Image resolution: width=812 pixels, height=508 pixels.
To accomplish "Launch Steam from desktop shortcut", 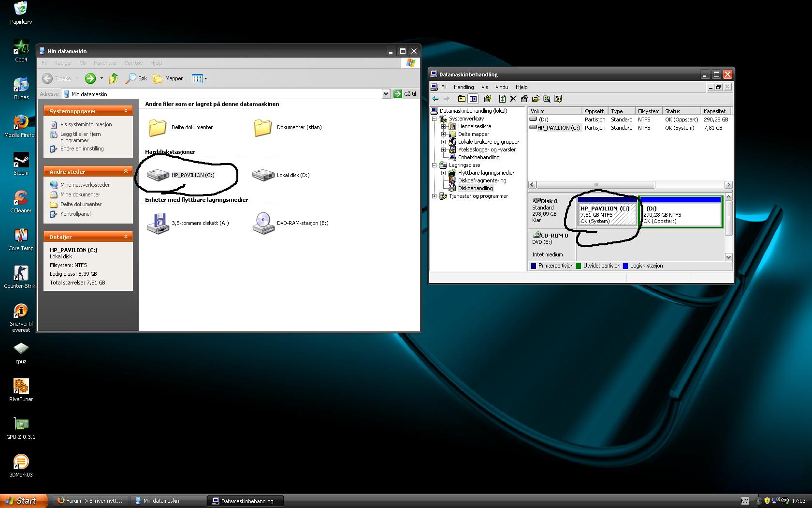I will coord(21,161).
